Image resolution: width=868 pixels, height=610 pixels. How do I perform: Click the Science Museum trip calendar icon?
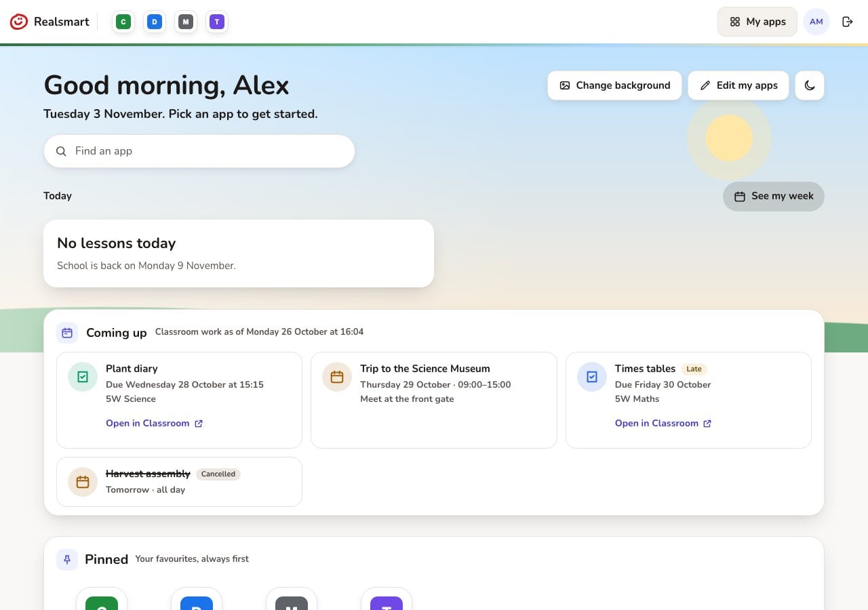337,377
